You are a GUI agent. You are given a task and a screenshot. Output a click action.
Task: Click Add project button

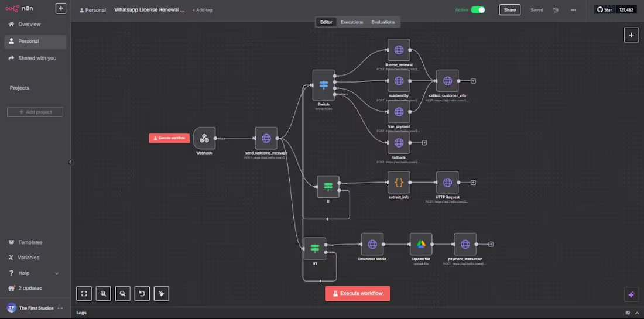(35, 112)
